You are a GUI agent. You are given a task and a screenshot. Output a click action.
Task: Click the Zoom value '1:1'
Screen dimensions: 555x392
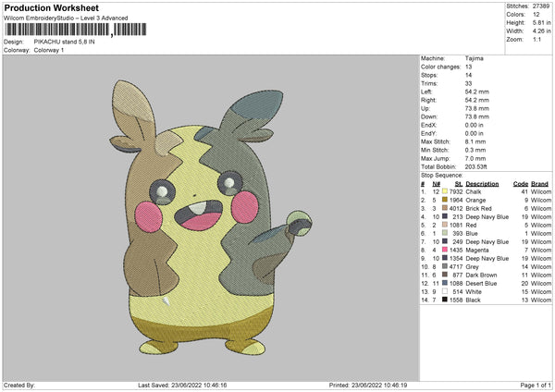[x=536, y=39]
